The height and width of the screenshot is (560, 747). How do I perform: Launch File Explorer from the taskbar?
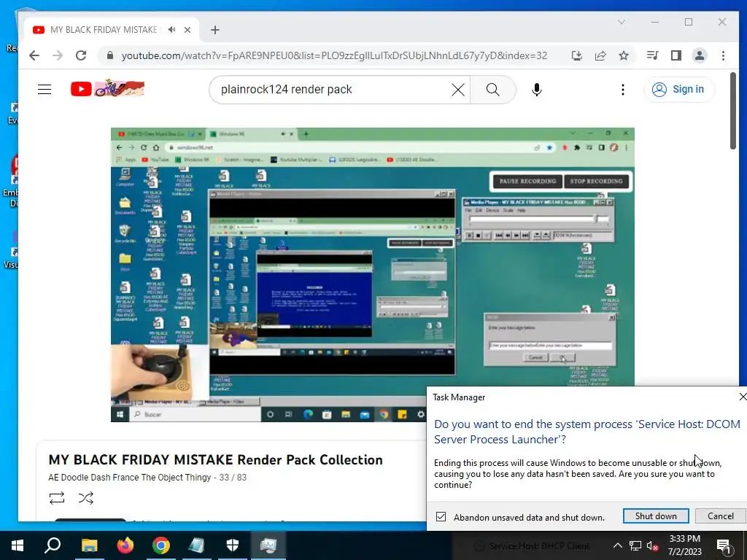(x=89, y=545)
